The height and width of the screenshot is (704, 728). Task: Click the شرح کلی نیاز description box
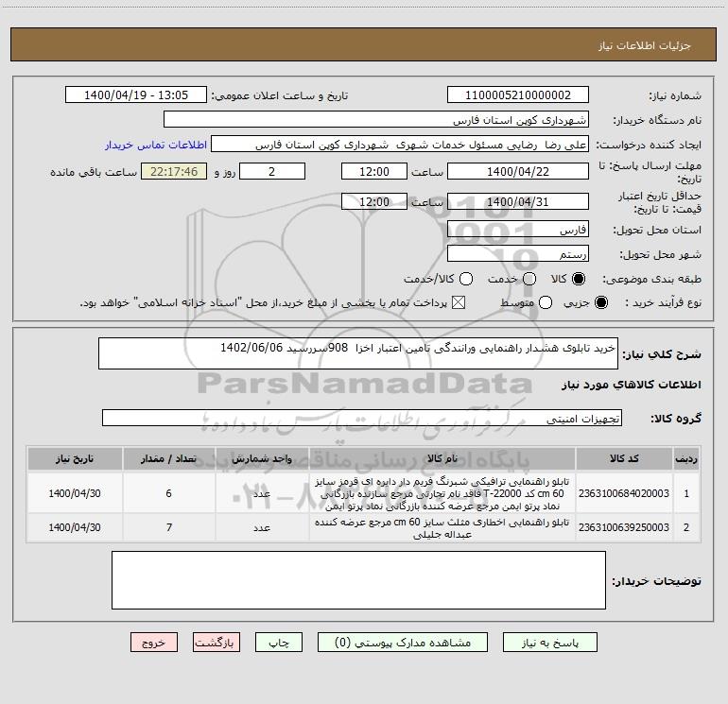tap(358, 353)
